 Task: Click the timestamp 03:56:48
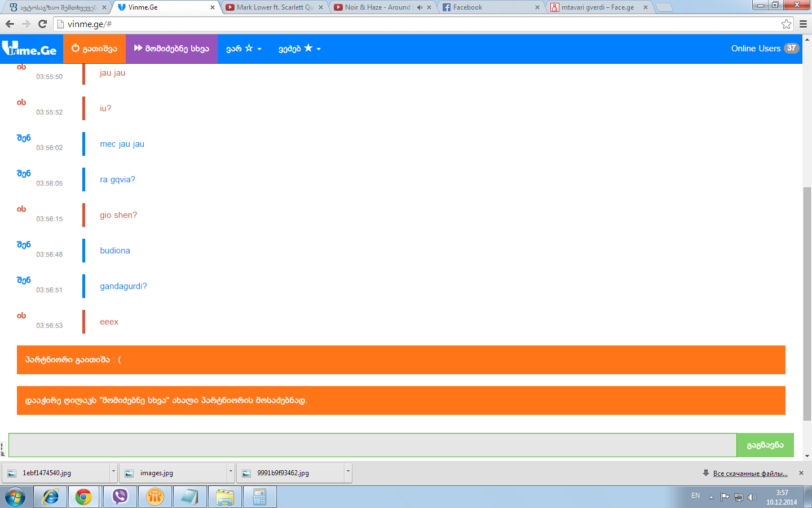pos(50,255)
